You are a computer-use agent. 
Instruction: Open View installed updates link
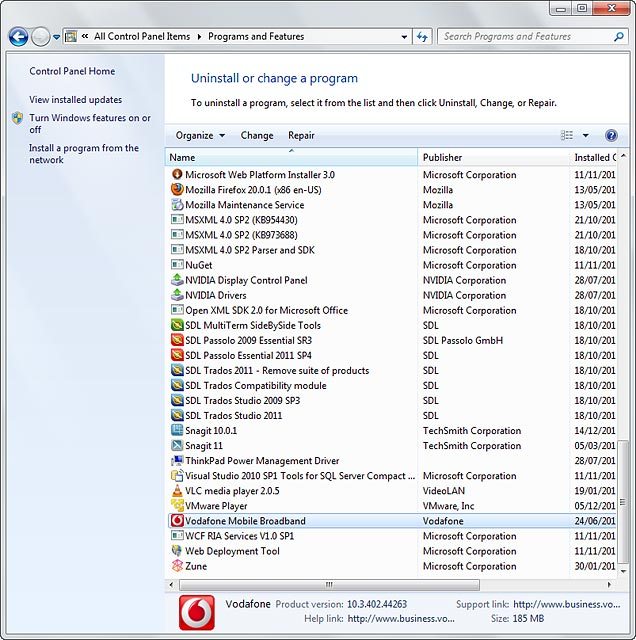pyautogui.click(x=76, y=100)
